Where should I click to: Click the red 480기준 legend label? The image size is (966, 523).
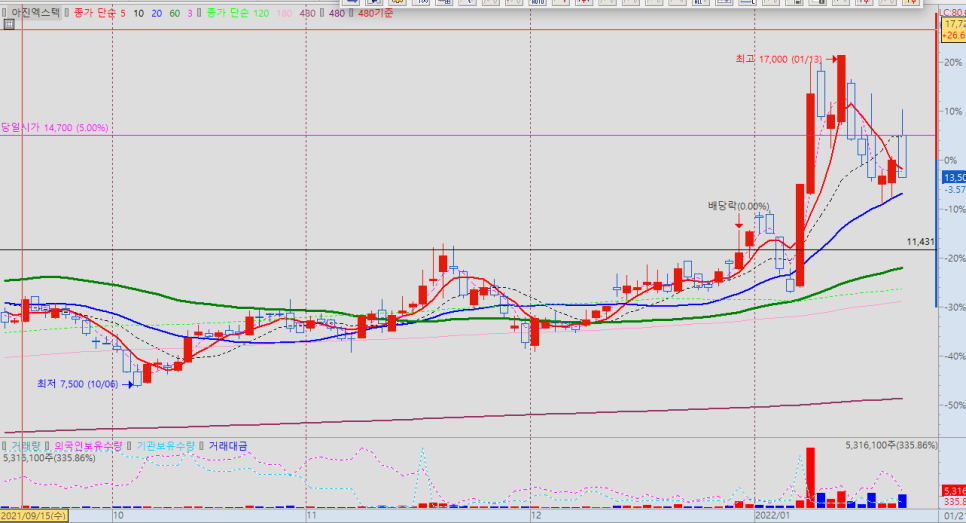375,13
